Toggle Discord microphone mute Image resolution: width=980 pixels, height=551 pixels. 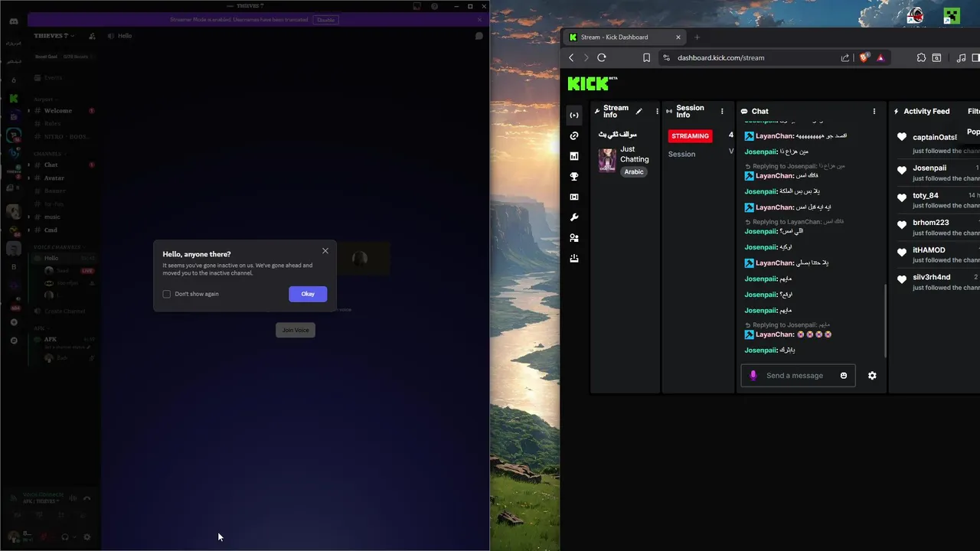[44, 537]
